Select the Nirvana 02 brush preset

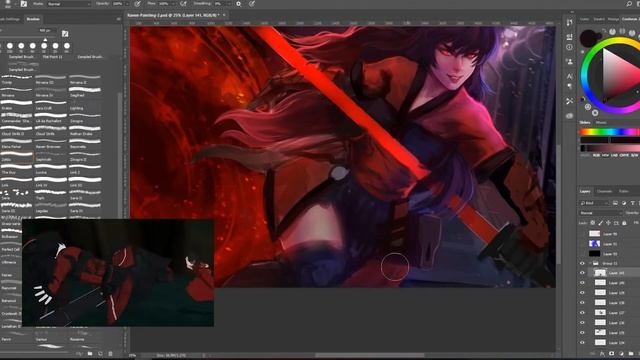pos(51,80)
